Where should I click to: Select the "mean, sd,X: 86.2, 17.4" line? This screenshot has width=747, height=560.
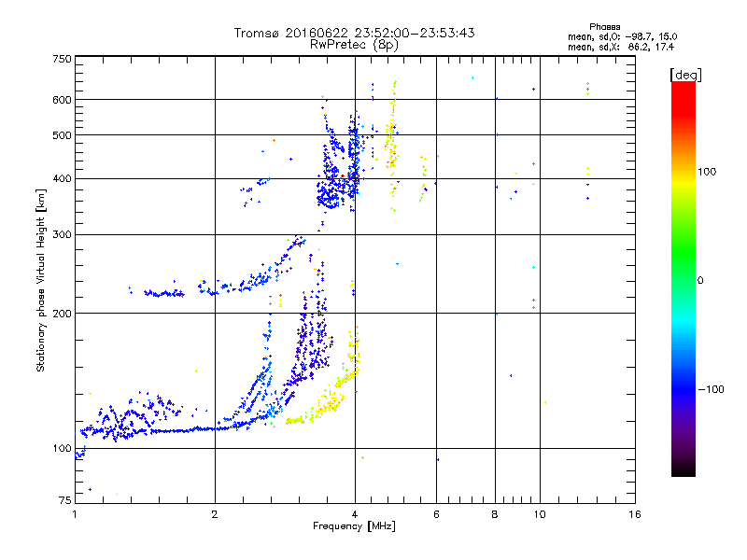[621, 47]
